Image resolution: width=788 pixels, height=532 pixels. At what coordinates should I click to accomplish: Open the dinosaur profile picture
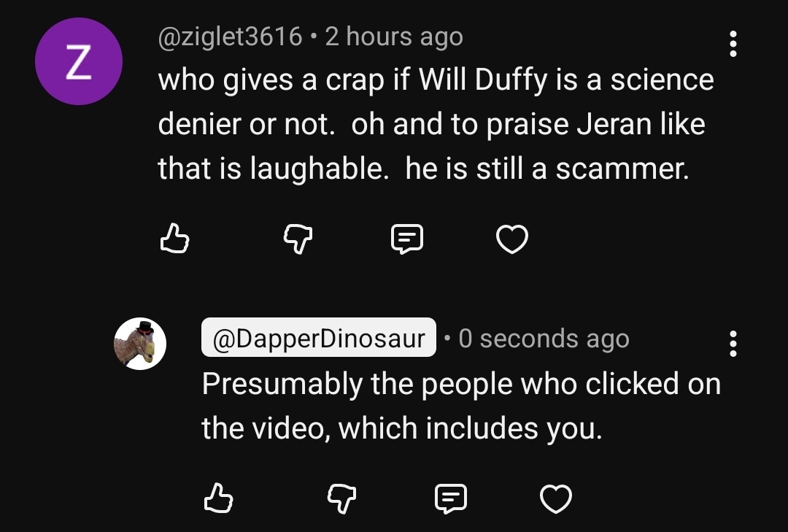140,344
